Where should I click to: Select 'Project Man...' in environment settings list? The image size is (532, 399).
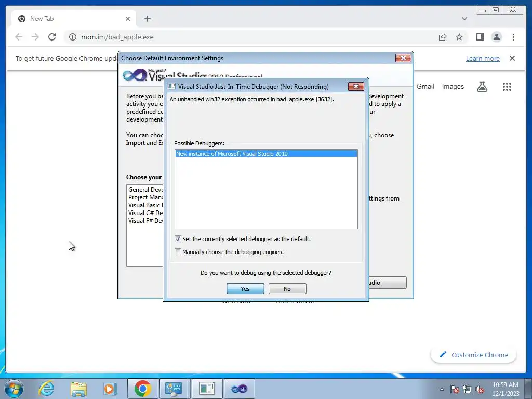pos(145,197)
